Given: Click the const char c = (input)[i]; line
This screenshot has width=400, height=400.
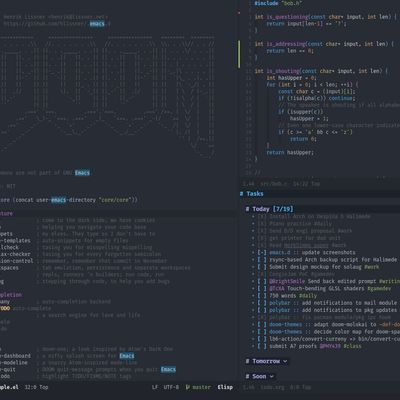Looking at the screenshot, I should point(317,91).
